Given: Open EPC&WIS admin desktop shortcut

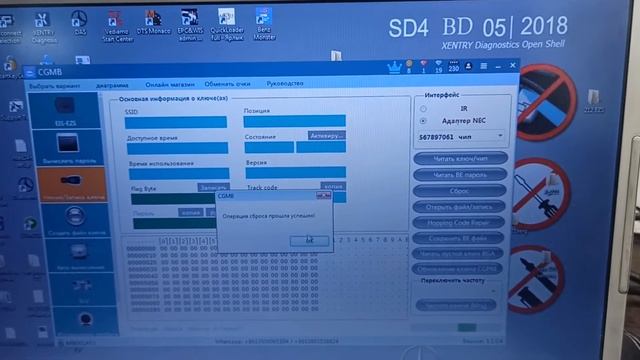Looking at the screenshot, I should coord(190,25).
